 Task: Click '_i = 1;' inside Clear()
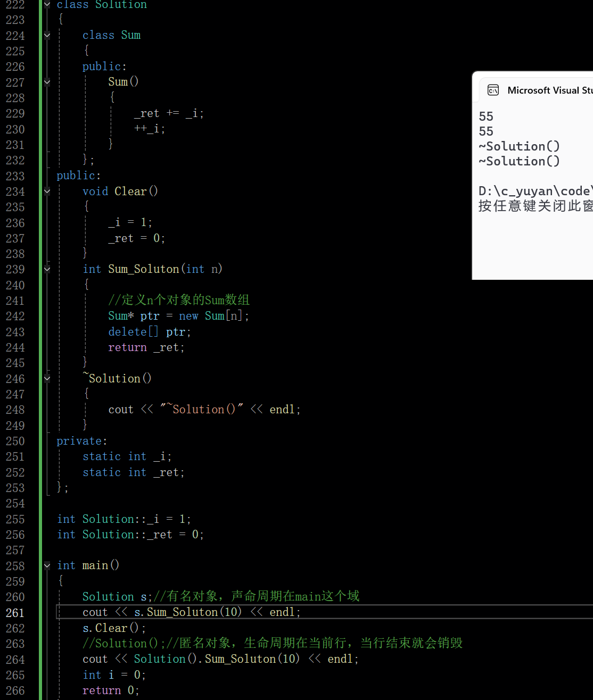coord(130,222)
